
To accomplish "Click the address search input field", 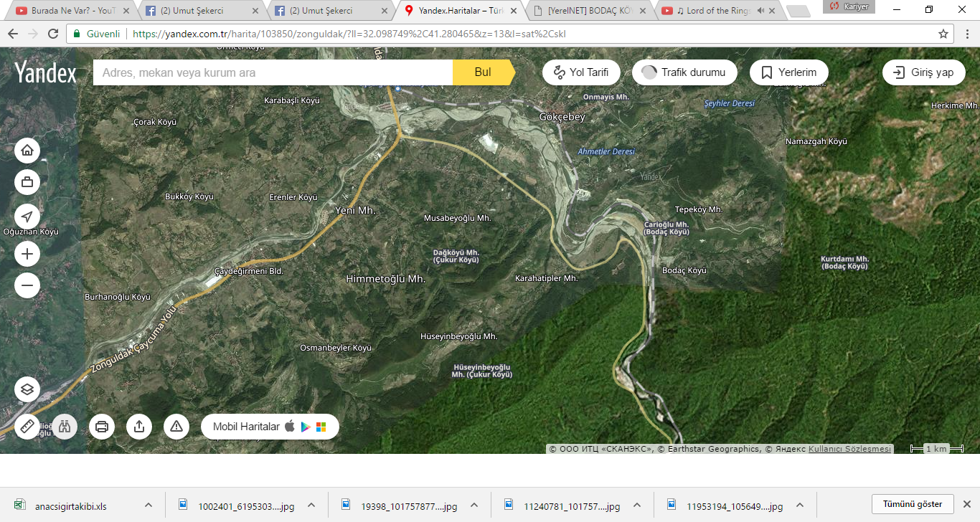I will pos(273,72).
